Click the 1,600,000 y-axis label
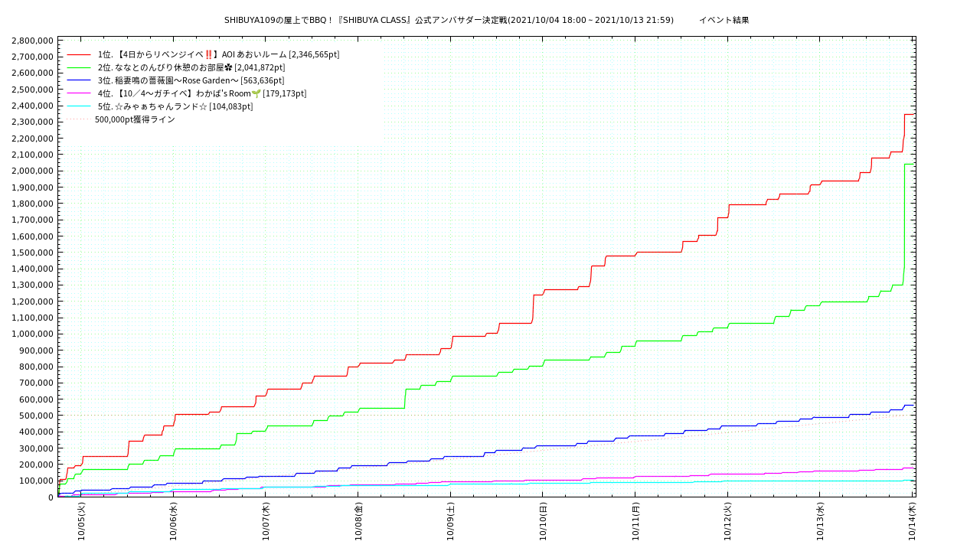 33,236
